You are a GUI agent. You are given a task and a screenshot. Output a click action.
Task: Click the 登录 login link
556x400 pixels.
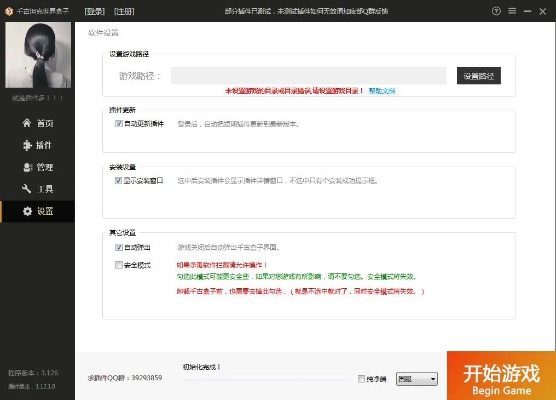click(95, 11)
